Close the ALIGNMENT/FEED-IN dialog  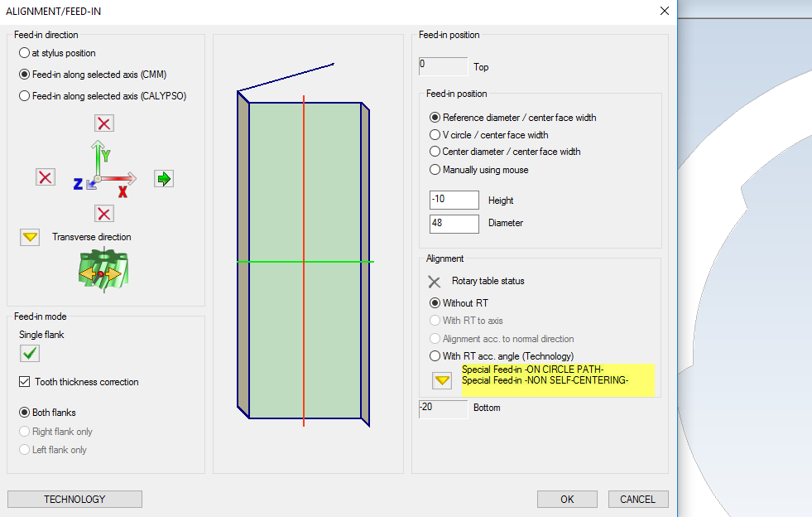pyautogui.click(x=665, y=11)
